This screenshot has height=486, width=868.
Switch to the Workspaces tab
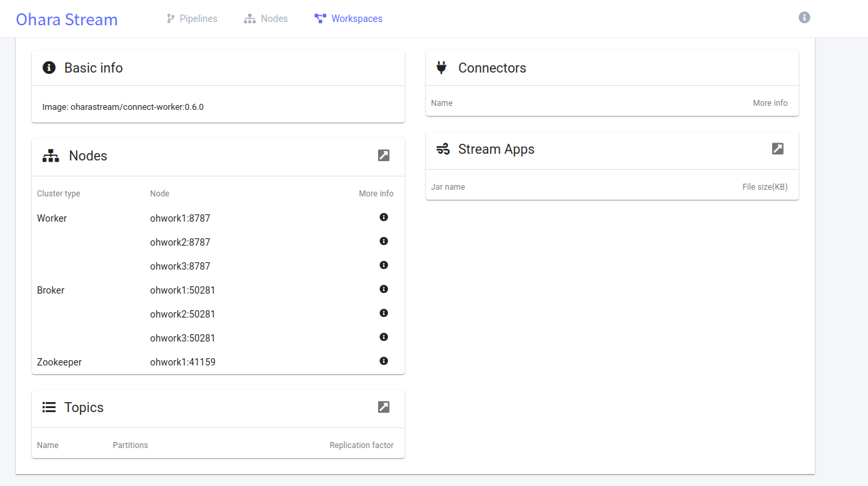(348, 19)
